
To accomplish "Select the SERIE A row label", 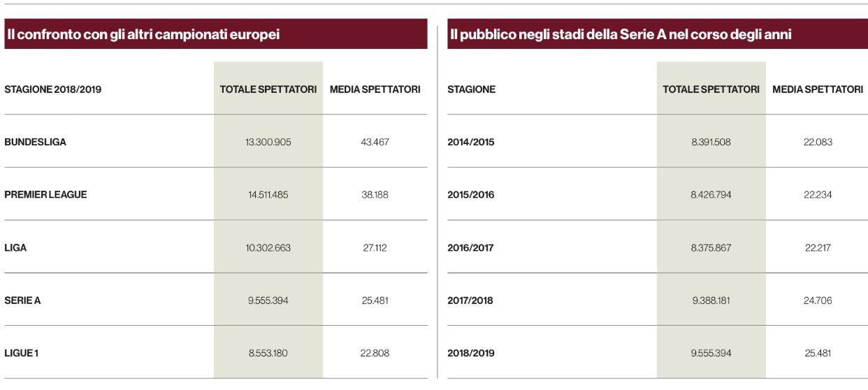I will [22, 301].
